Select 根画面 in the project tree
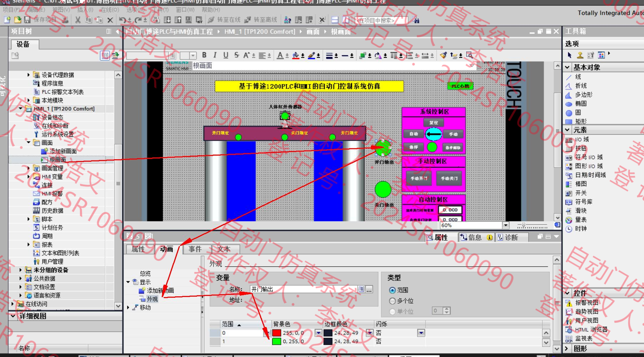This screenshot has height=357, width=644. (57, 160)
